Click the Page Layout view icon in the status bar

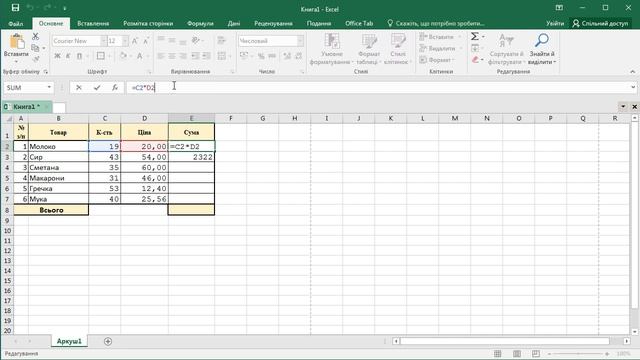tap(516, 353)
